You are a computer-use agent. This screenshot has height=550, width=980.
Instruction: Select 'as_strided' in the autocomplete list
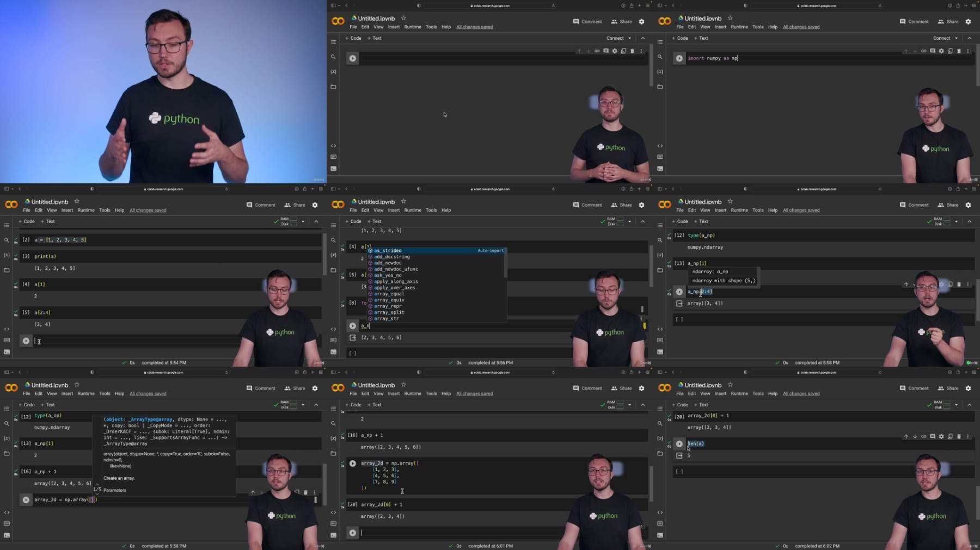click(437, 251)
